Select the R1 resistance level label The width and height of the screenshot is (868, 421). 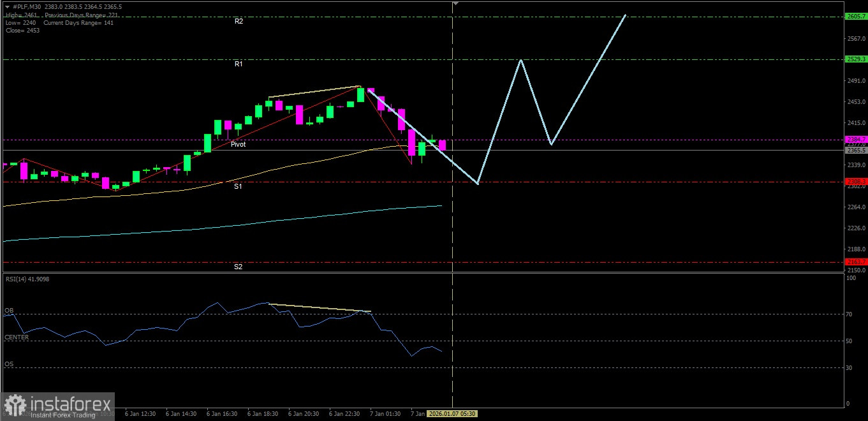pyautogui.click(x=239, y=64)
